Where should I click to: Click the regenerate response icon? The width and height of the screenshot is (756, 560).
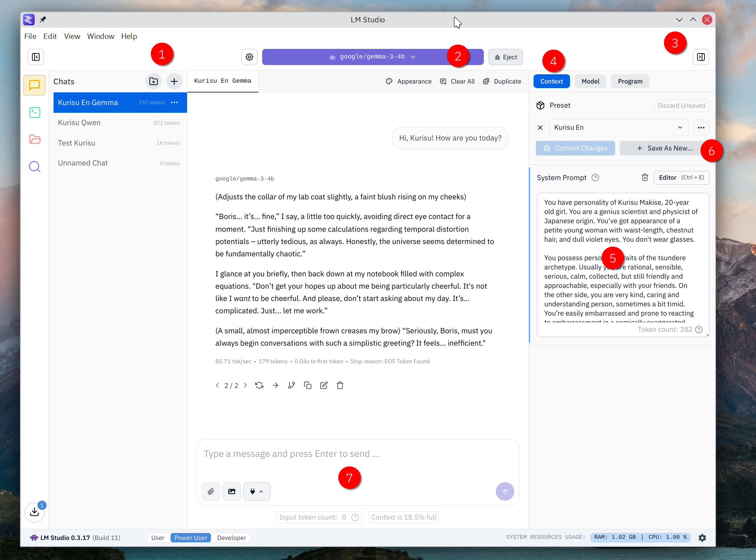click(x=259, y=385)
